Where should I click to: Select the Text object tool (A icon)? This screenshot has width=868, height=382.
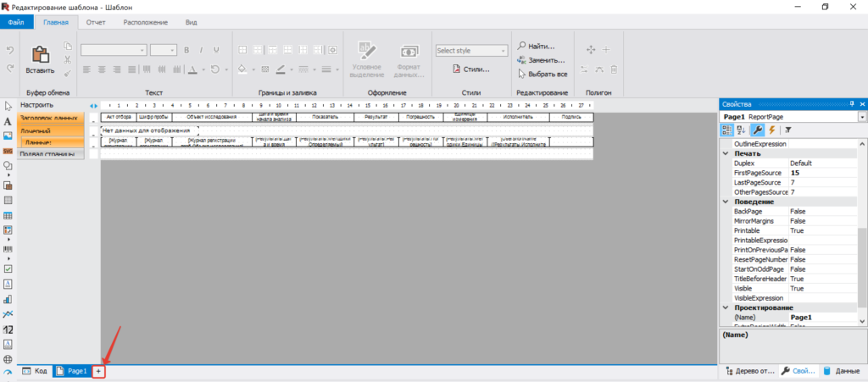click(x=8, y=121)
